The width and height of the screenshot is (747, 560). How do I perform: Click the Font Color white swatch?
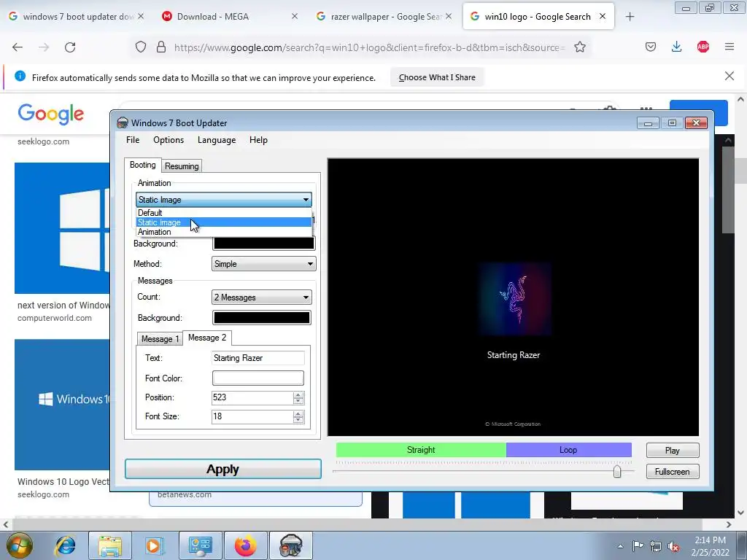coord(258,378)
